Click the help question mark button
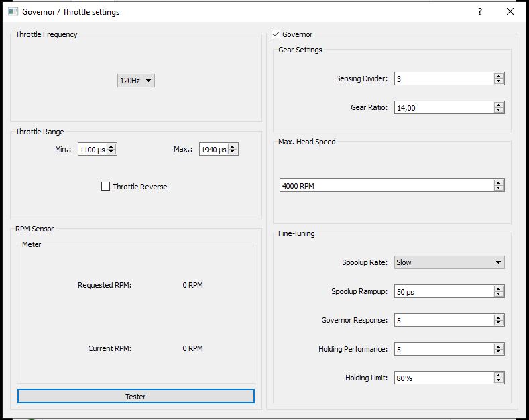The height and width of the screenshot is (420, 529). point(480,11)
